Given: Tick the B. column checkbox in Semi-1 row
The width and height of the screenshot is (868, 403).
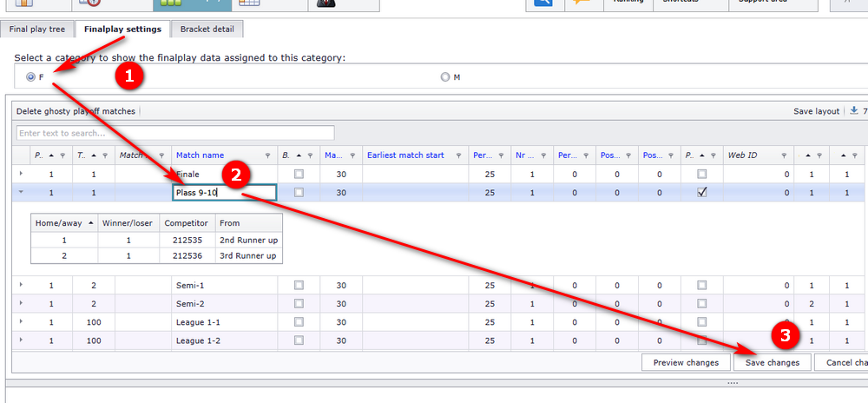Looking at the screenshot, I should click(x=299, y=285).
